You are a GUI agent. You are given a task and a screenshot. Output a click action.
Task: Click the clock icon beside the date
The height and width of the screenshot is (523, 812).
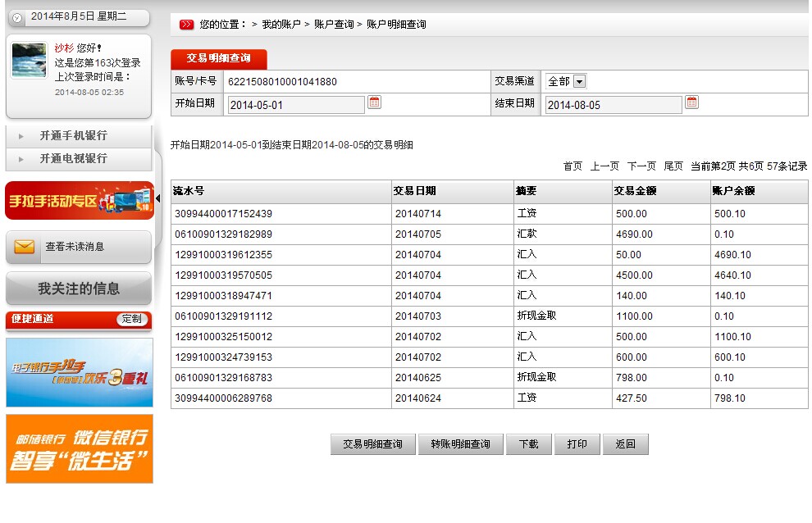coord(17,17)
